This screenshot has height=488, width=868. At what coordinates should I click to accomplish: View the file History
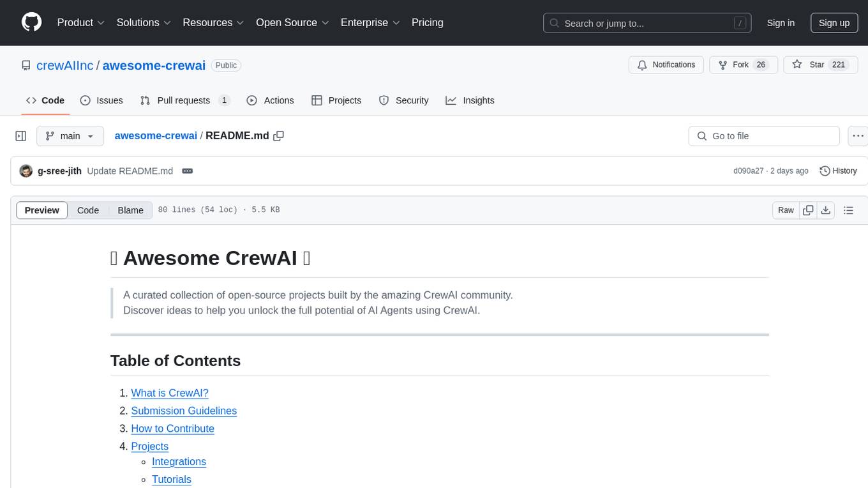click(838, 171)
